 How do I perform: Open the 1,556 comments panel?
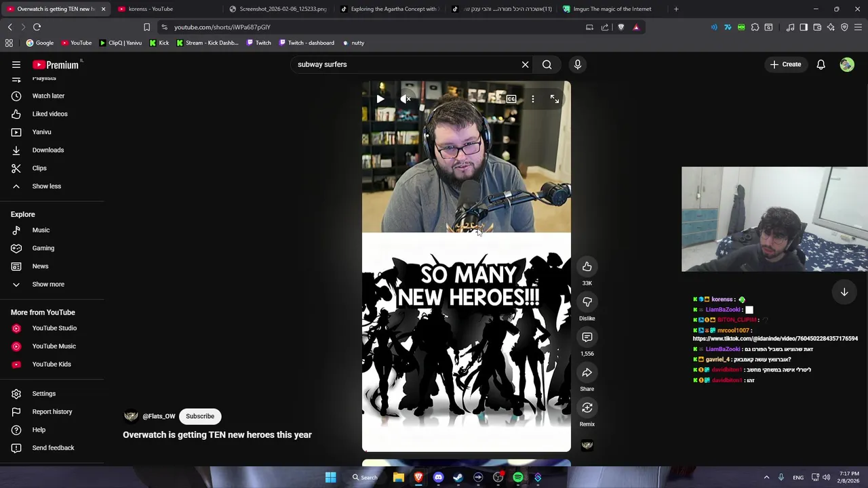click(587, 337)
